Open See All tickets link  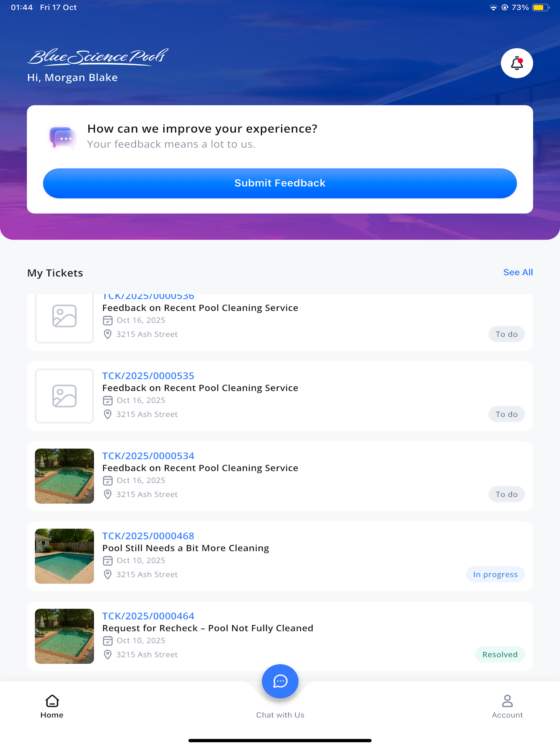coord(518,272)
